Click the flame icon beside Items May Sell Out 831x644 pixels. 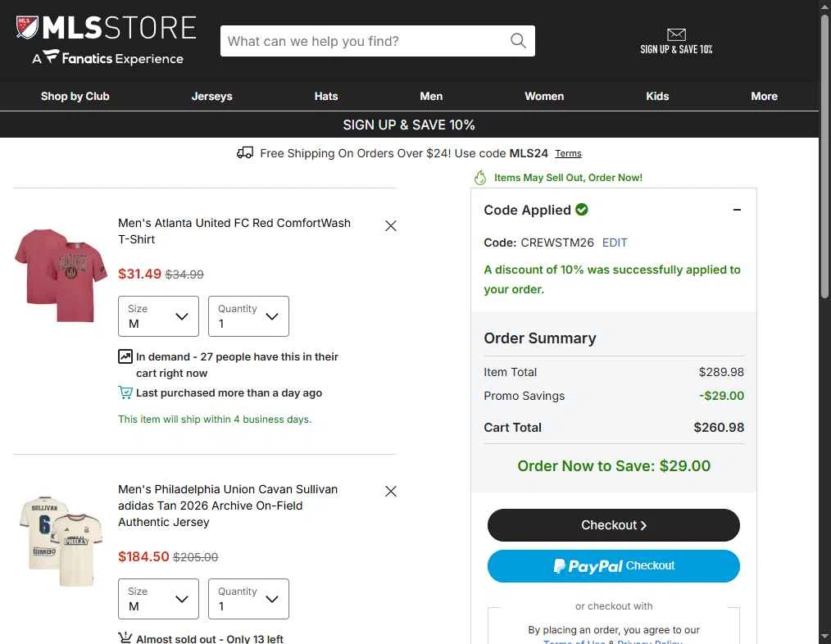point(480,178)
